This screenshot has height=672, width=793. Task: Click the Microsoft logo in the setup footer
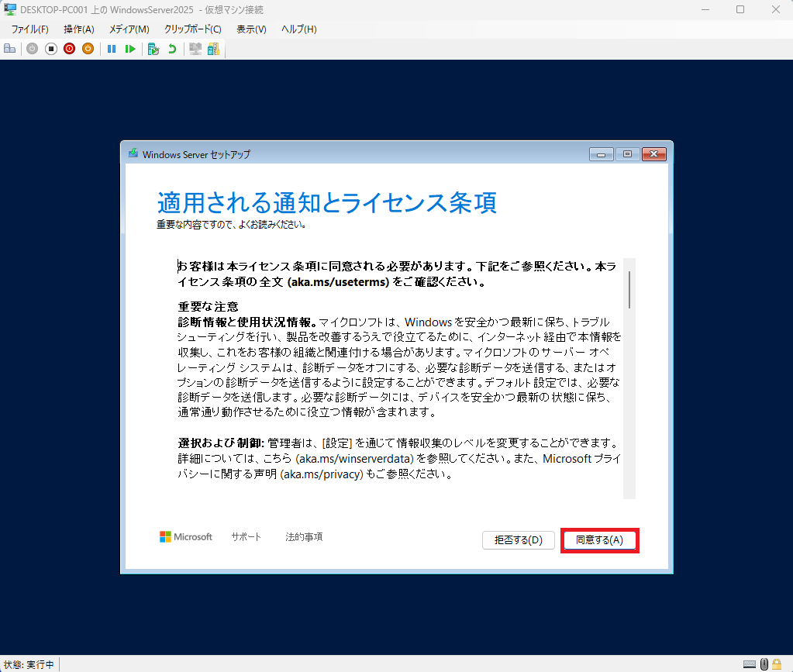(185, 537)
